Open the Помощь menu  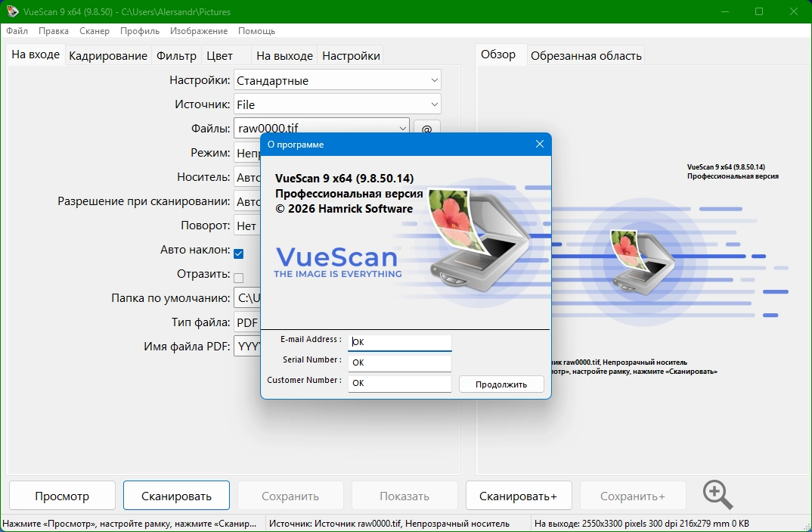[256, 30]
